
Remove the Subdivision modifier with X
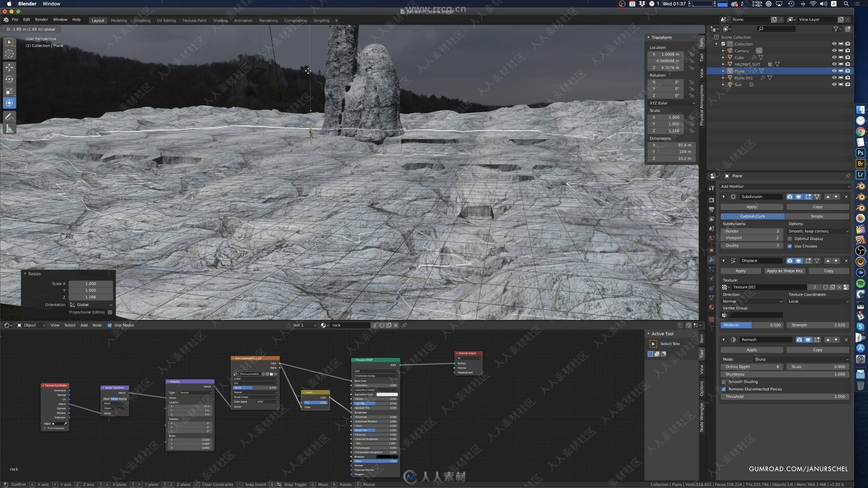click(846, 197)
